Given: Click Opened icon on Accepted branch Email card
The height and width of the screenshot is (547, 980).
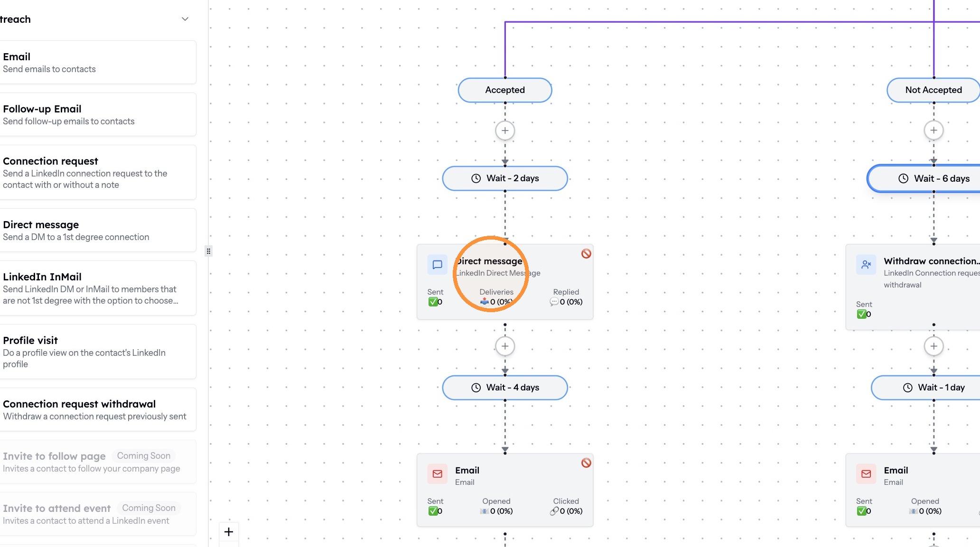Looking at the screenshot, I should point(485,511).
